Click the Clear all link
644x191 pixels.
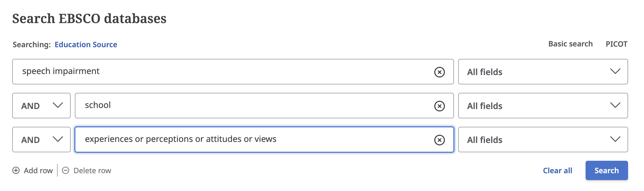(x=557, y=171)
